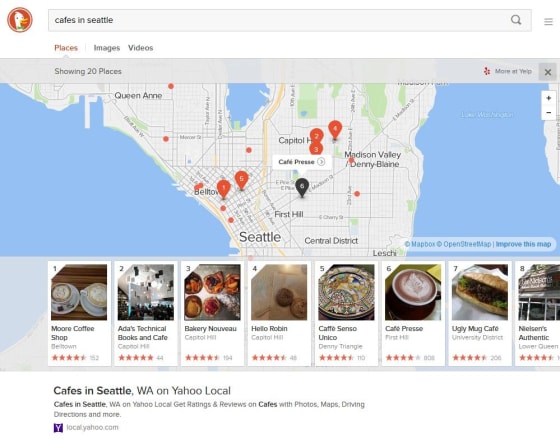Screen dimensions: 560x442
Task: Open More at Yelp link
Action: 508,71
